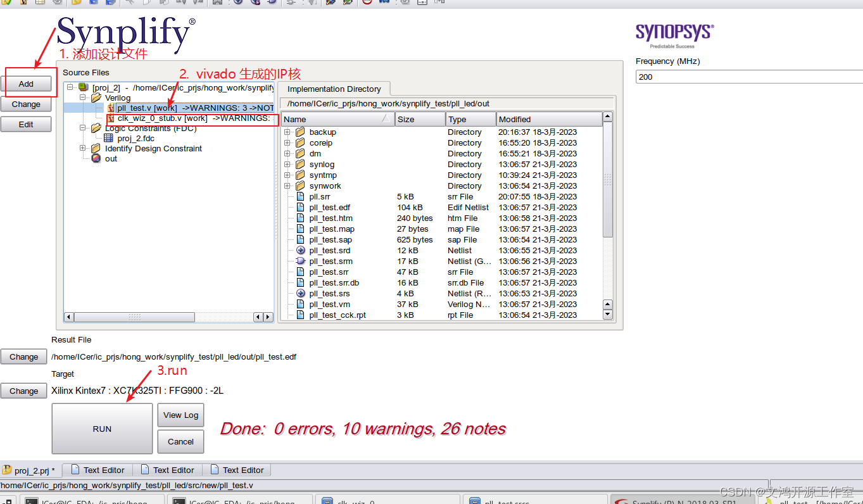The height and width of the screenshot is (504, 863).
Task: Click Change button under Add
Action: coord(26,104)
